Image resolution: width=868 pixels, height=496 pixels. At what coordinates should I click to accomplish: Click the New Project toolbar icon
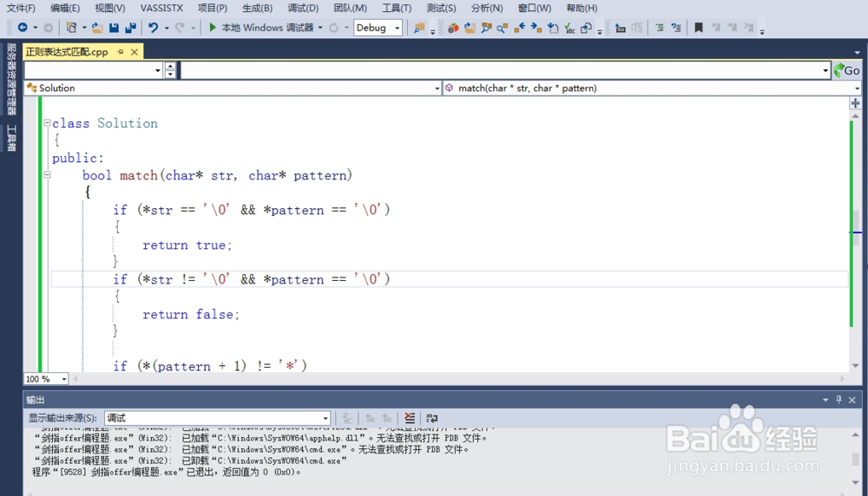click(x=71, y=27)
